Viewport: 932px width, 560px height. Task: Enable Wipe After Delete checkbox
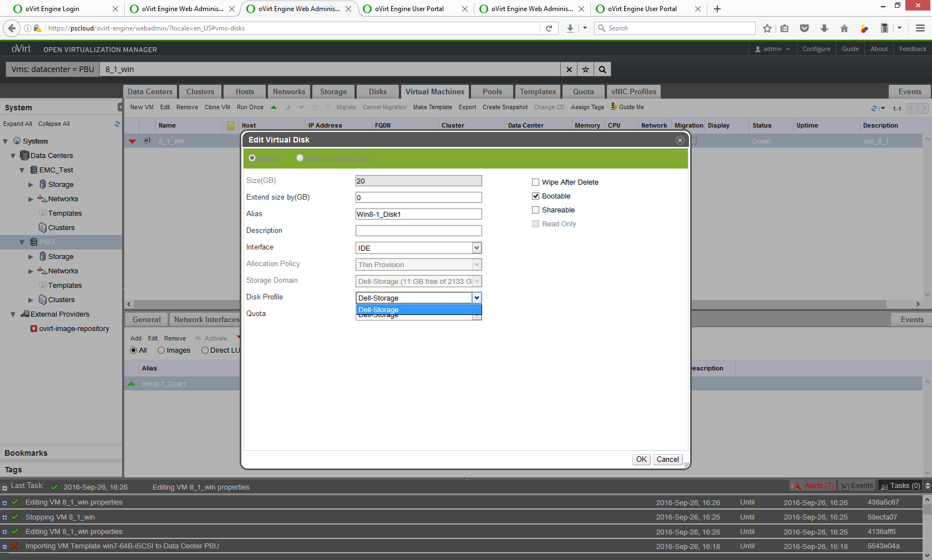point(535,182)
